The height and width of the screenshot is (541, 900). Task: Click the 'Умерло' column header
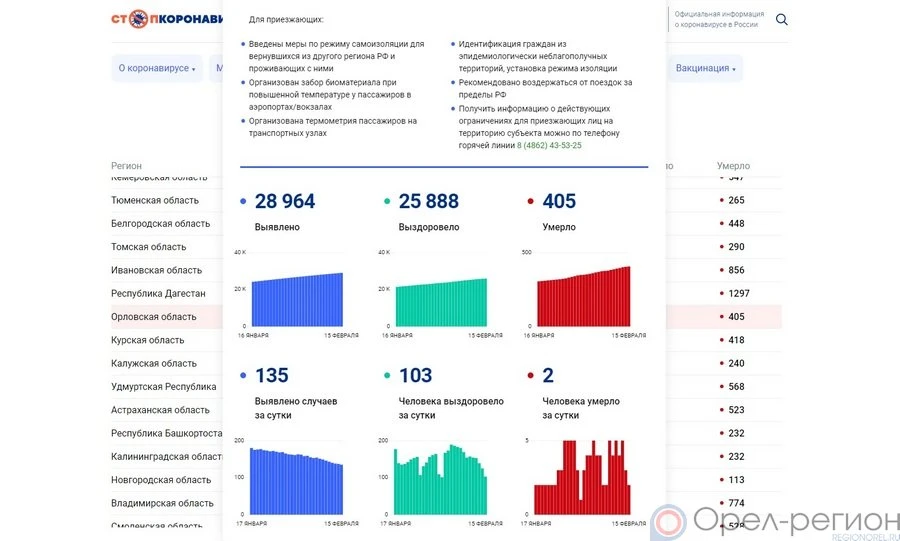click(x=733, y=166)
